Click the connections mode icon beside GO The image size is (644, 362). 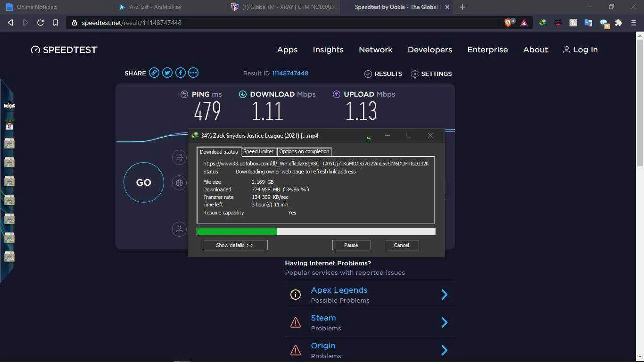point(179,157)
